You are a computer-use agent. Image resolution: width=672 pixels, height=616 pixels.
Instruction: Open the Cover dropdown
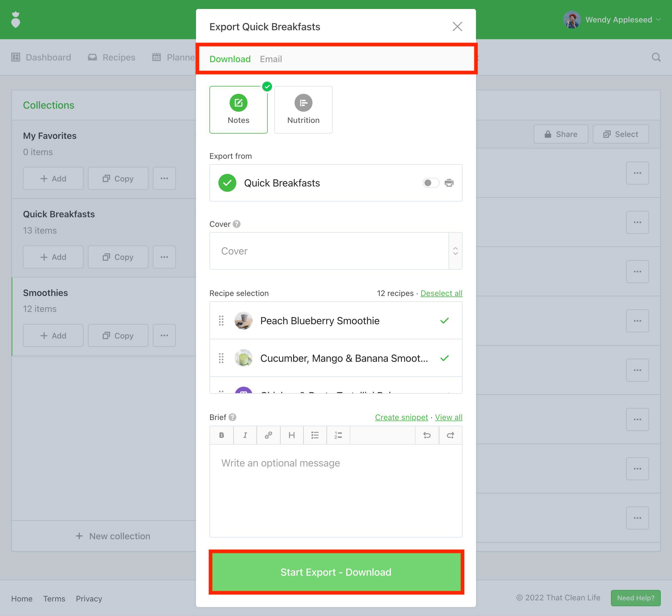[335, 251]
